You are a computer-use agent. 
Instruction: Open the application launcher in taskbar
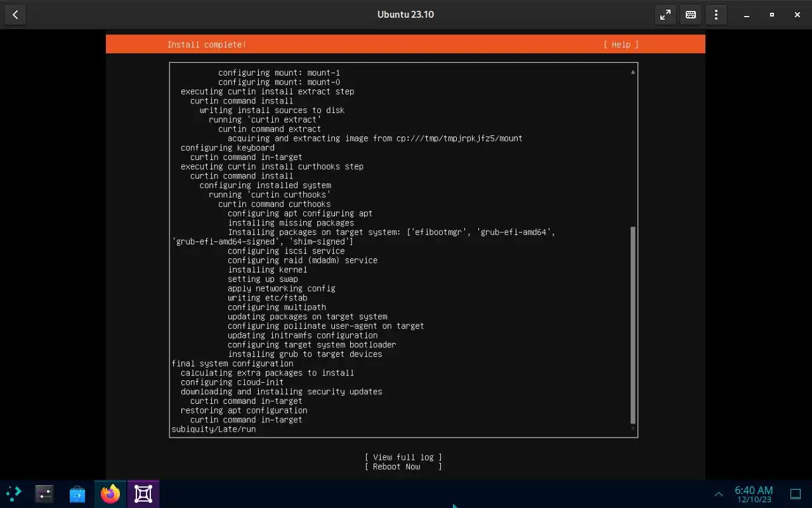coord(13,493)
